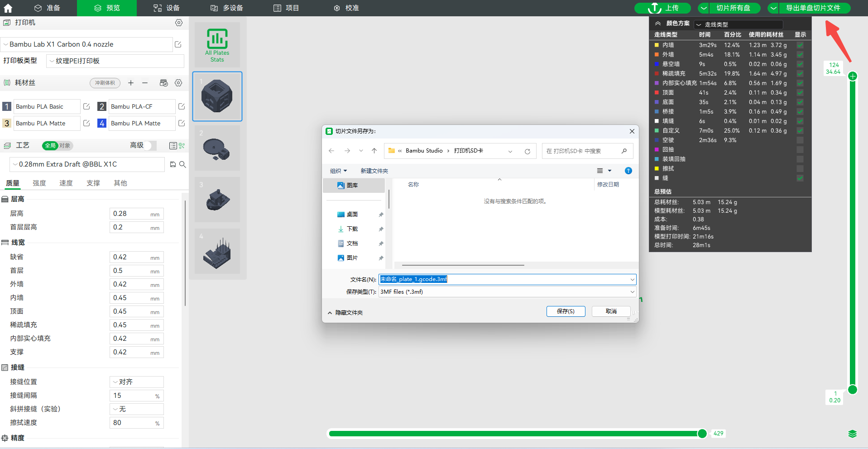Add a filament with the plus icon

point(131,83)
